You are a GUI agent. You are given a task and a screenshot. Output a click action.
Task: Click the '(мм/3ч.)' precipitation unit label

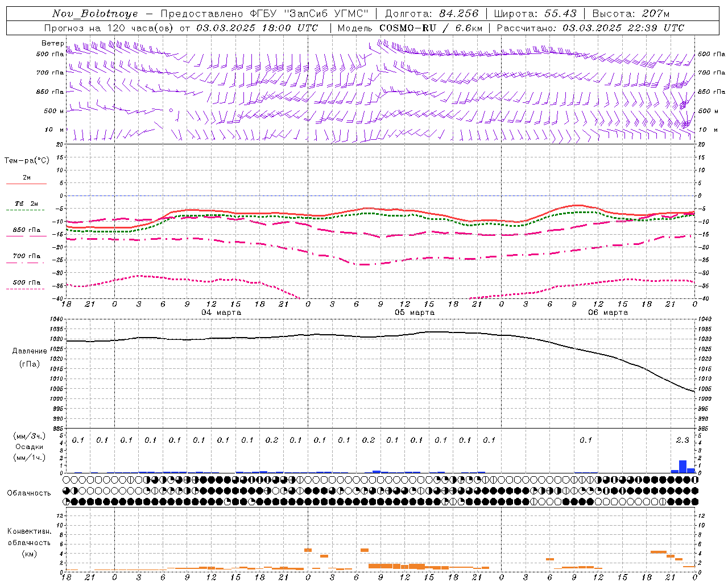pyautogui.click(x=30, y=436)
